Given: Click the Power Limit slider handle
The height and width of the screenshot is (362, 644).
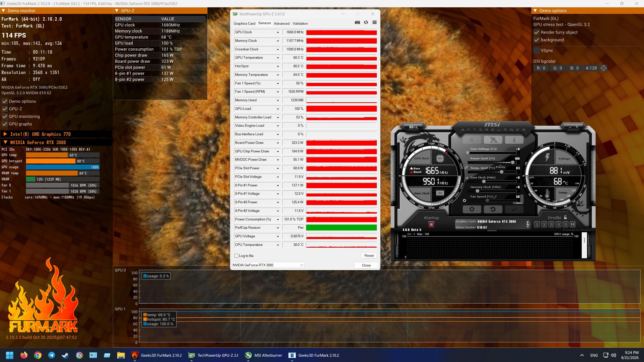Looking at the screenshot, I should click(512, 162).
